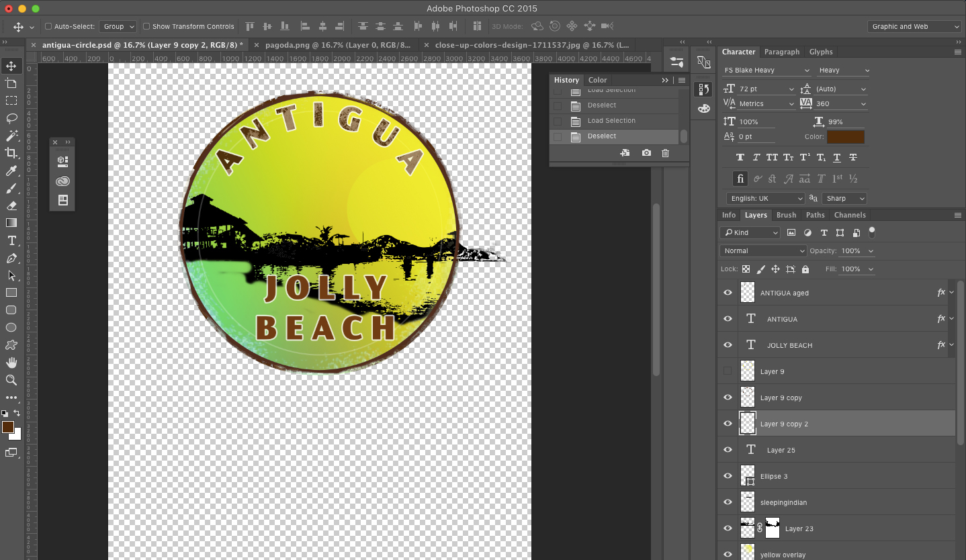Hide the JOLLY BEACH text layer
This screenshot has width=966, height=560.
point(728,345)
